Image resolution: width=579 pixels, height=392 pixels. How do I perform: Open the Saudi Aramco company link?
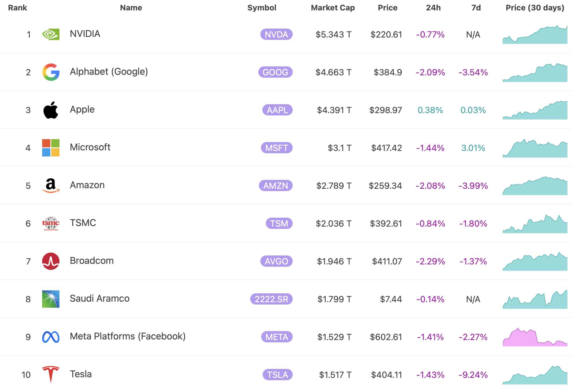coord(100,298)
